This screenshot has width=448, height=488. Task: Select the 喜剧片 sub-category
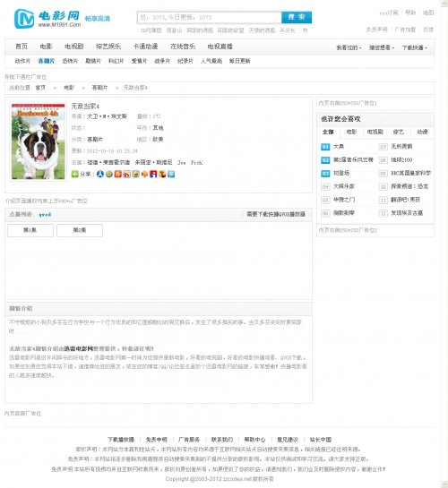pos(46,61)
